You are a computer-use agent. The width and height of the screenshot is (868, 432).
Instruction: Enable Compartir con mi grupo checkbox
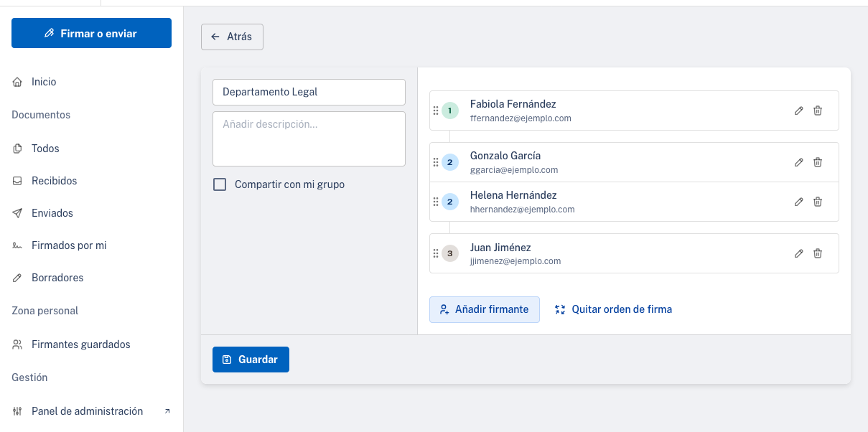click(x=220, y=184)
